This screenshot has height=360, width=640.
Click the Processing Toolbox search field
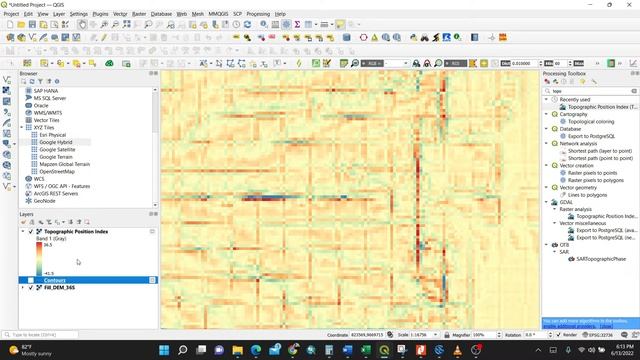591,91
